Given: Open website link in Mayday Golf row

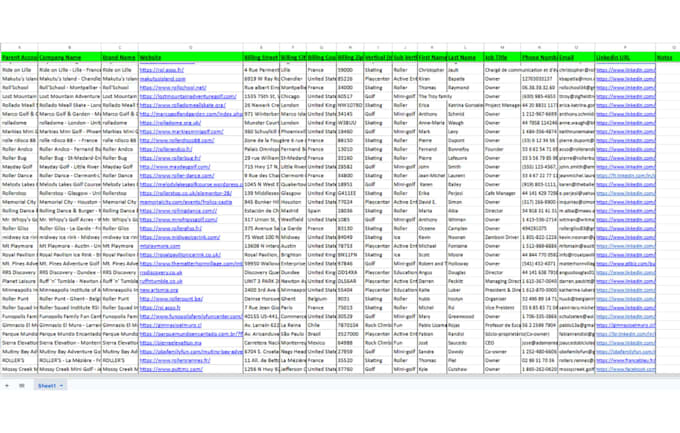Looking at the screenshot, I should point(175,167).
